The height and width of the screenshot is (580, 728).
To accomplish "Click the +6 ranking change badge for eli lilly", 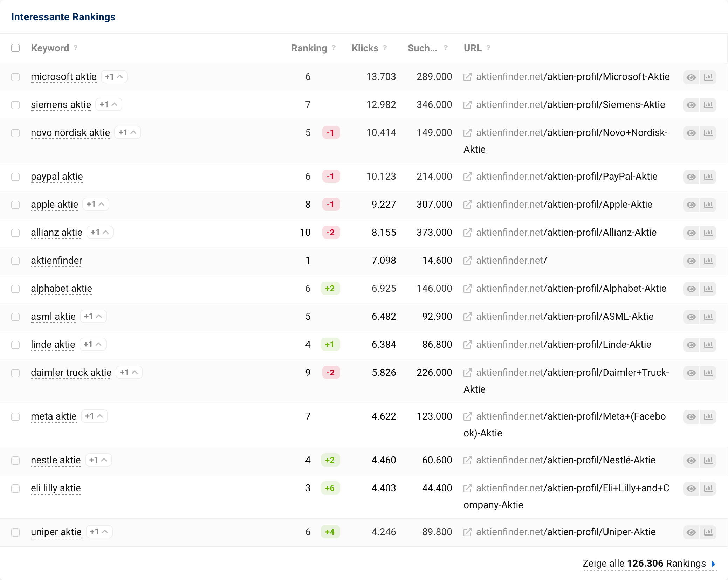I will pyautogui.click(x=330, y=488).
